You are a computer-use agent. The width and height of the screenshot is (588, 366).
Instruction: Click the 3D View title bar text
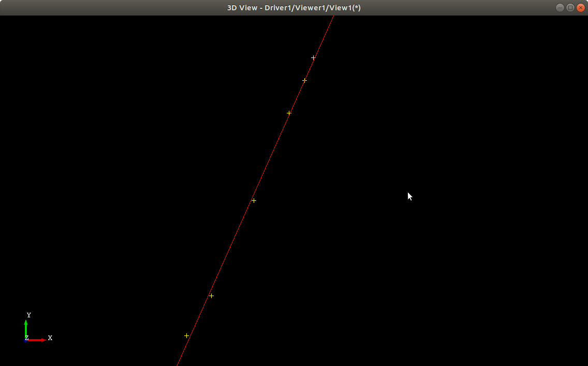coord(293,7)
